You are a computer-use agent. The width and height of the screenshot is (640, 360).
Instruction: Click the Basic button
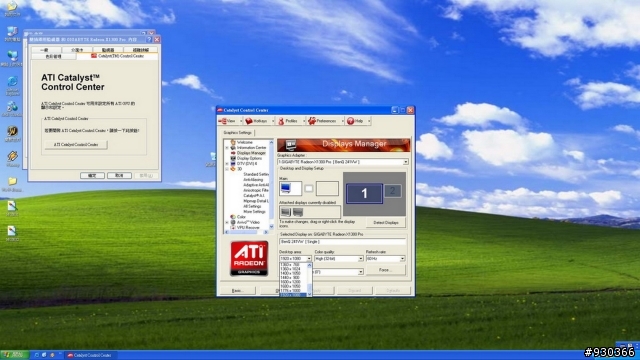pyautogui.click(x=238, y=291)
